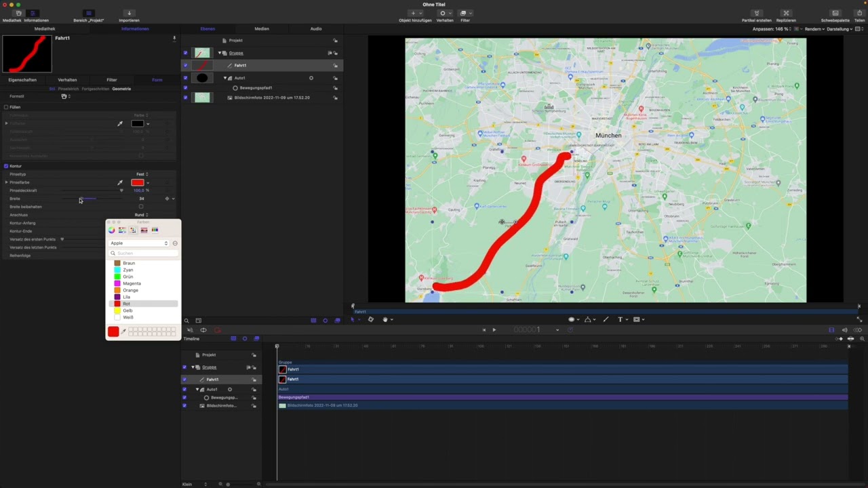Open the Schwebepalette
The image size is (868, 488).
pyautogui.click(x=835, y=13)
